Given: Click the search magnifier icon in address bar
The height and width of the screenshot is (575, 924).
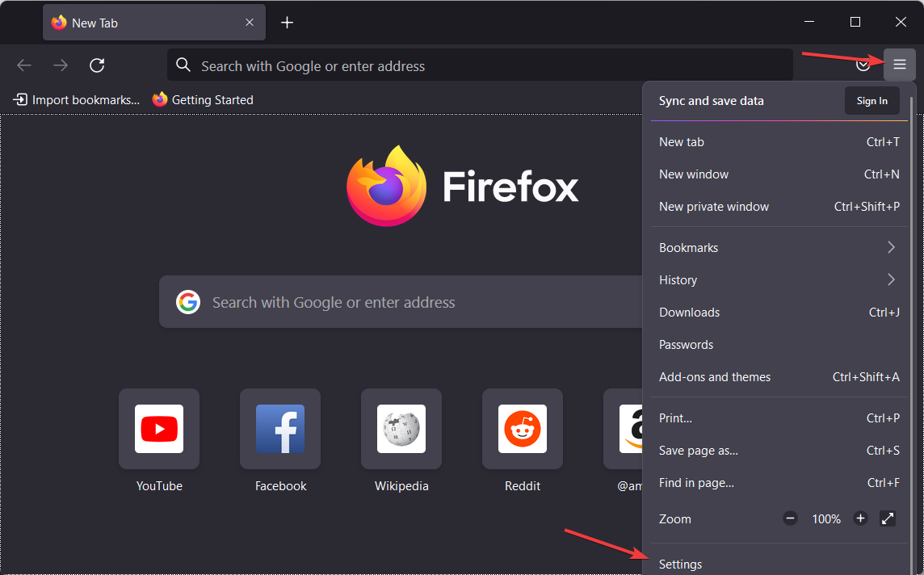Looking at the screenshot, I should [x=183, y=65].
